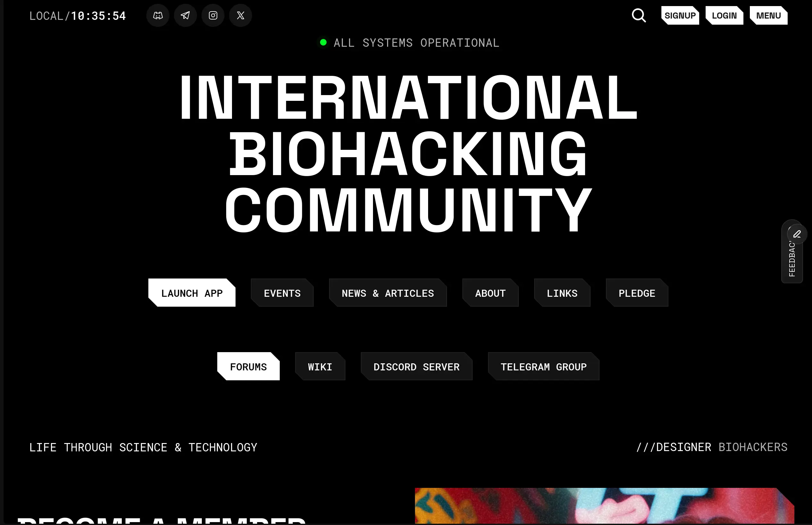
Task: Open the Discord social icon
Action: tap(158, 15)
